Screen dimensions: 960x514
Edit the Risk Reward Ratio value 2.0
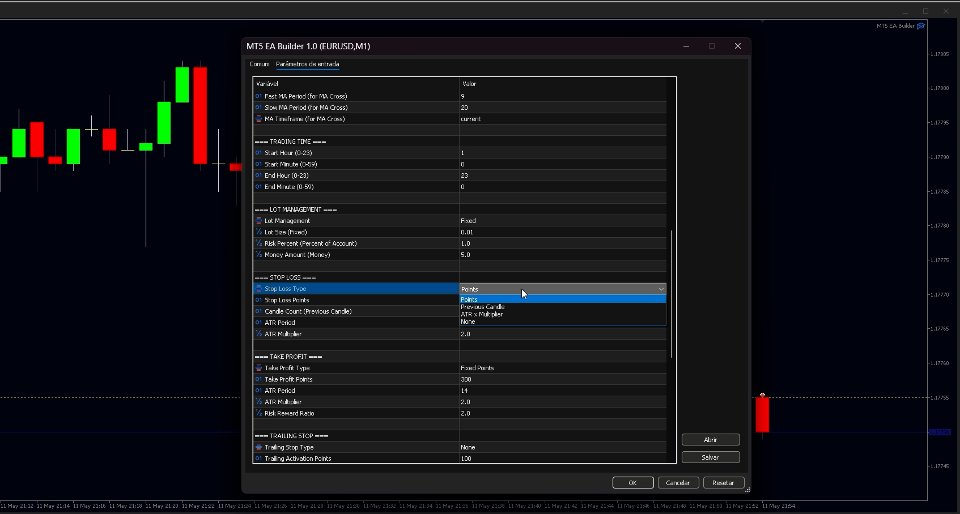(x=563, y=413)
